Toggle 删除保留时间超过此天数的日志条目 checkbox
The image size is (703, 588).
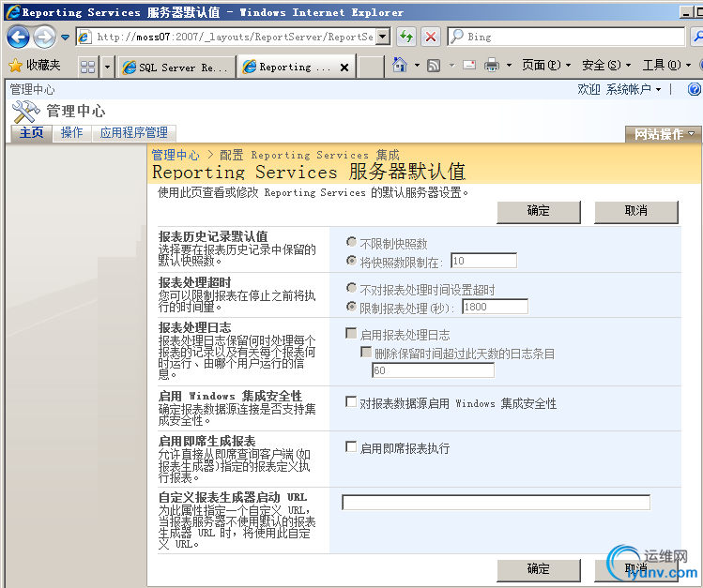tap(366, 352)
